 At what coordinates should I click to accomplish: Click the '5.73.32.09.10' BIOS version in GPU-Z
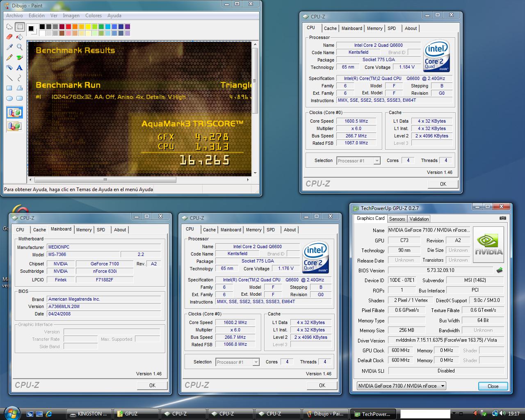pyautogui.click(x=441, y=271)
